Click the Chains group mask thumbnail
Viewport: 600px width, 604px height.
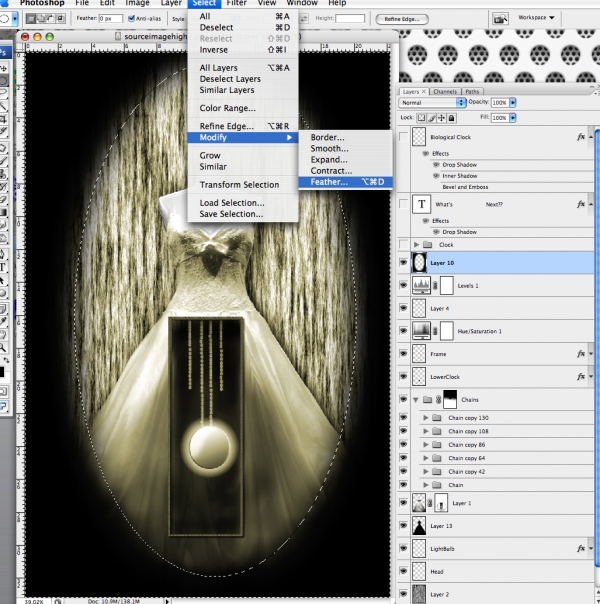click(x=450, y=399)
